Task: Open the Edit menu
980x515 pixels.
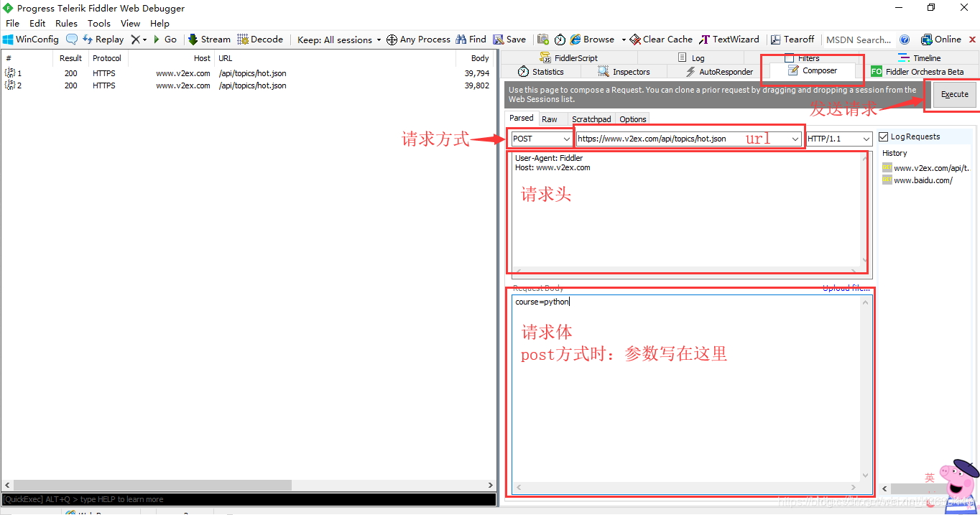Action: click(37, 23)
